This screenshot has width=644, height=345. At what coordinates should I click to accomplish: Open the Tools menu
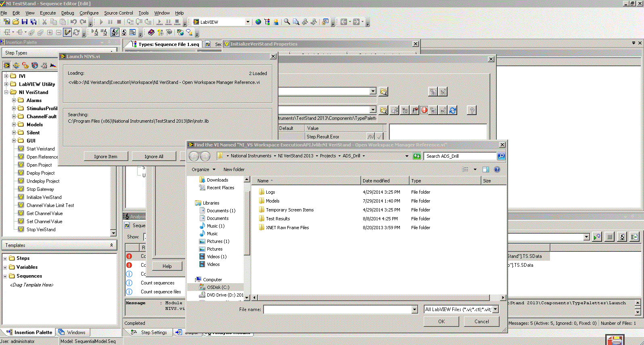(144, 13)
